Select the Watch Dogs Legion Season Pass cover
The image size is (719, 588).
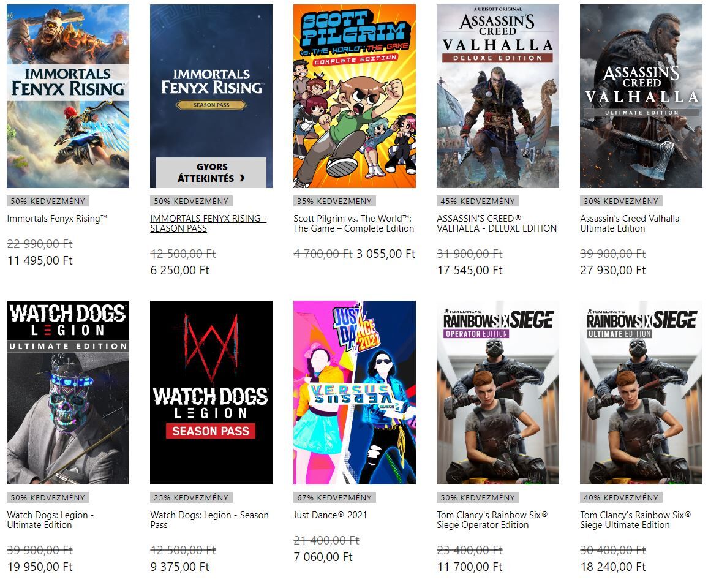(211, 392)
